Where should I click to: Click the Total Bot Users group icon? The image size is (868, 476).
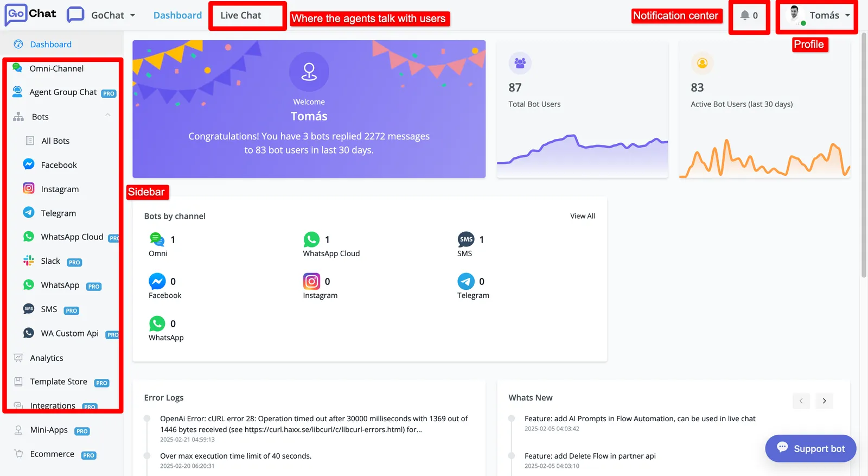point(520,63)
